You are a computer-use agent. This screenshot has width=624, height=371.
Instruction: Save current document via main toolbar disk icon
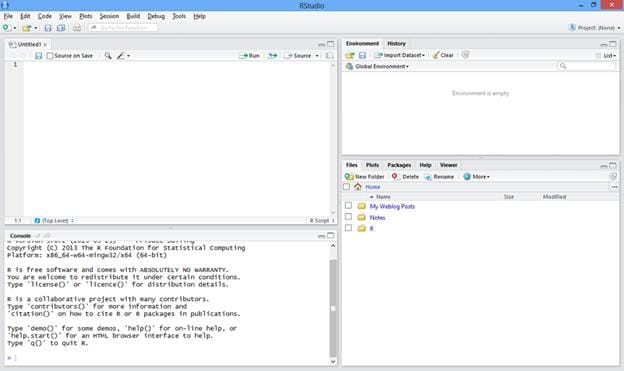coord(48,28)
